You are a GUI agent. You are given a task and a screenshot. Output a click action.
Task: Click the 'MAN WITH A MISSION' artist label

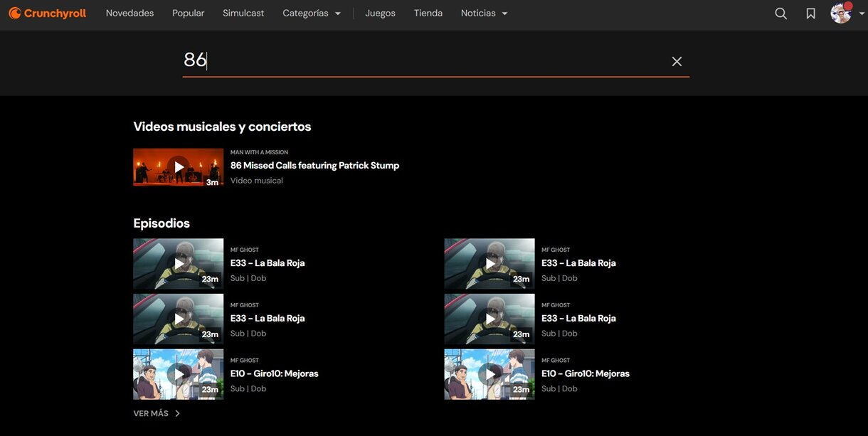259,152
